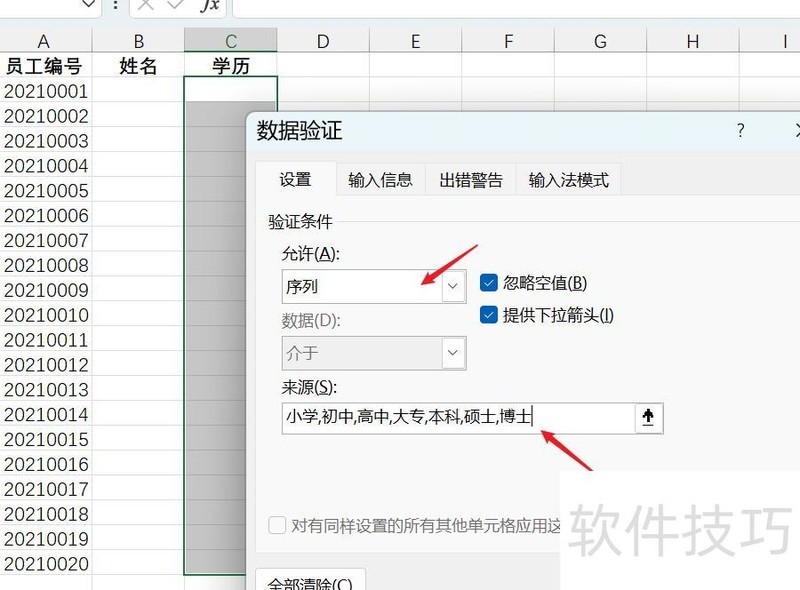Select column H header
Image resolution: width=800 pixels, height=590 pixels.
(693, 41)
